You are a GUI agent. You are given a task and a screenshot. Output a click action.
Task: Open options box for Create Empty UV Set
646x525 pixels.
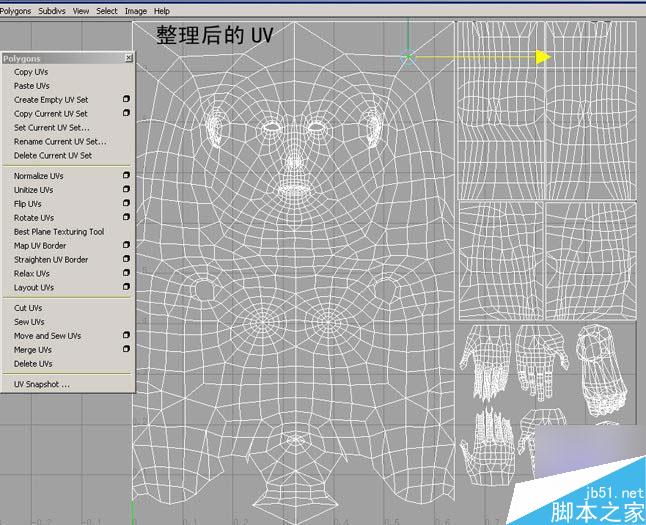coord(126,99)
